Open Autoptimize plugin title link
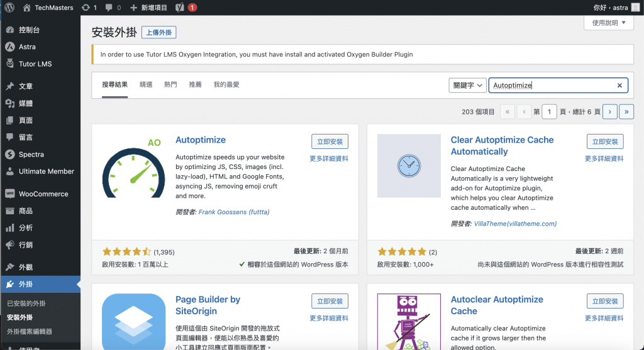The width and height of the screenshot is (644, 350). 201,140
